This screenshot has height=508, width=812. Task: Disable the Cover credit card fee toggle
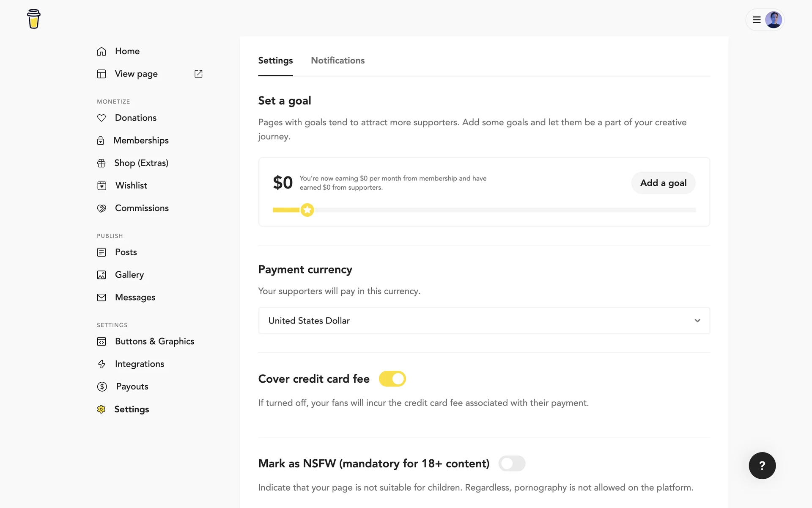(392, 379)
